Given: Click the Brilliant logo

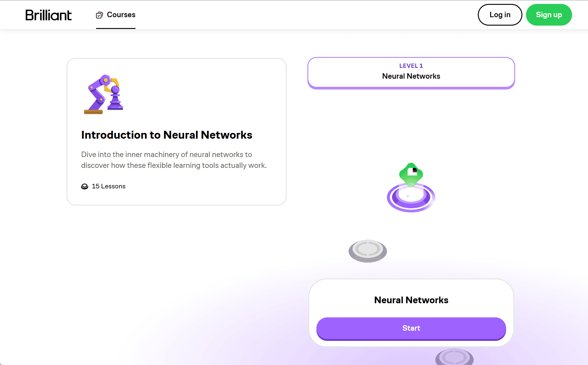Looking at the screenshot, I should pos(48,15).
